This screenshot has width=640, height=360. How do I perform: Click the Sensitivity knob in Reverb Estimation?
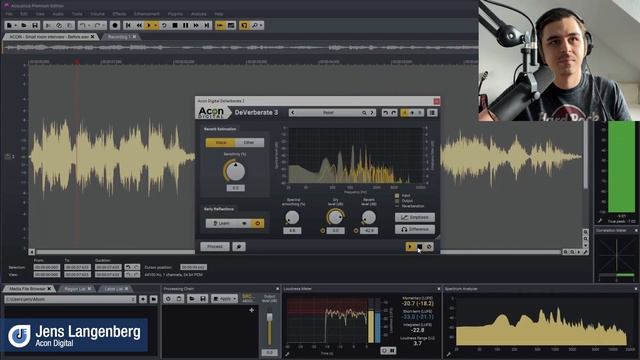click(236, 171)
